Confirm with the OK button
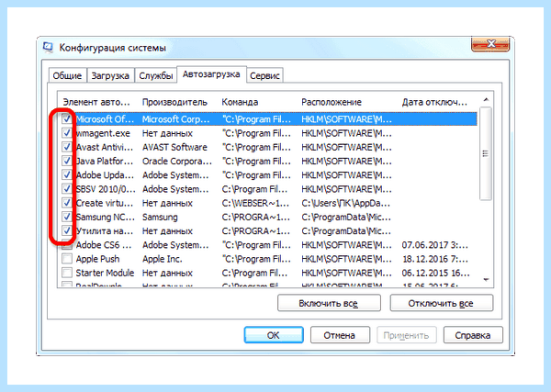The image size is (551, 392). tap(274, 335)
